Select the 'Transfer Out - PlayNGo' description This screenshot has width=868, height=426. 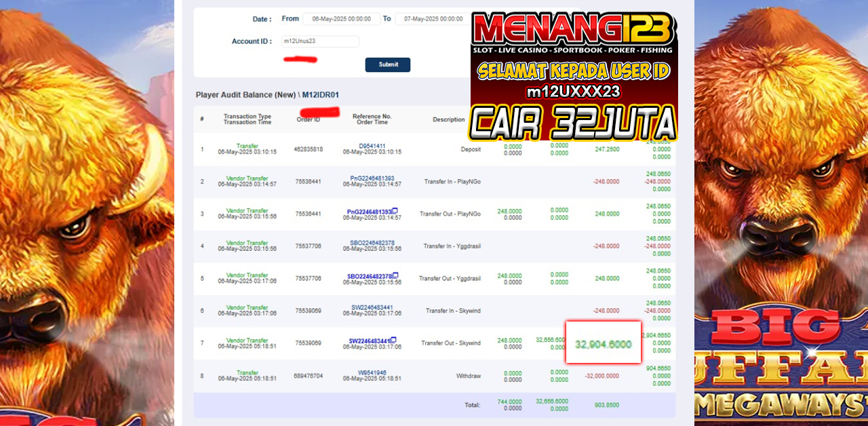pyautogui.click(x=450, y=214)
